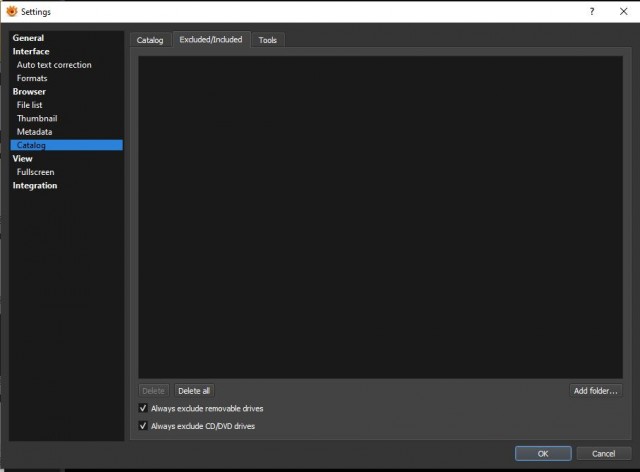The image size is (640, 472).
Task: Close the Settings dialog window
Action: coord(623,11)
